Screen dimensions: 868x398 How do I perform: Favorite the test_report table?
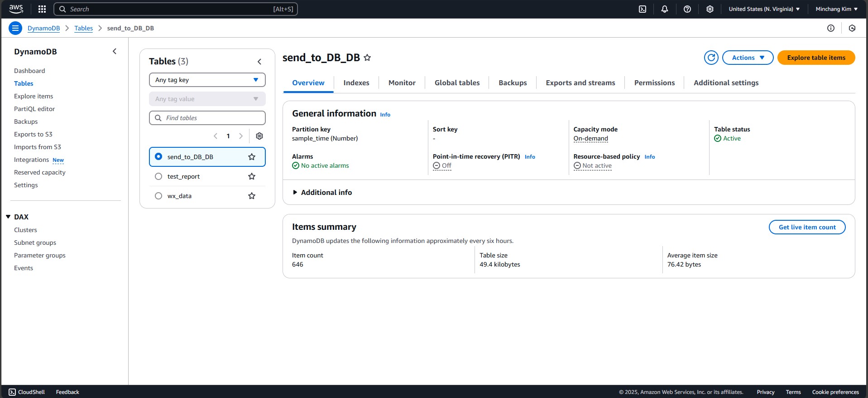pos(252,176)
